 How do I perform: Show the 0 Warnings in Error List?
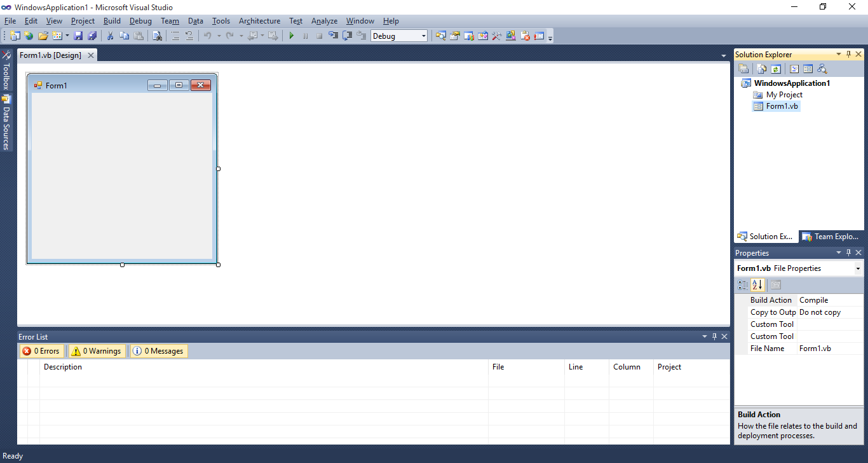96,350
